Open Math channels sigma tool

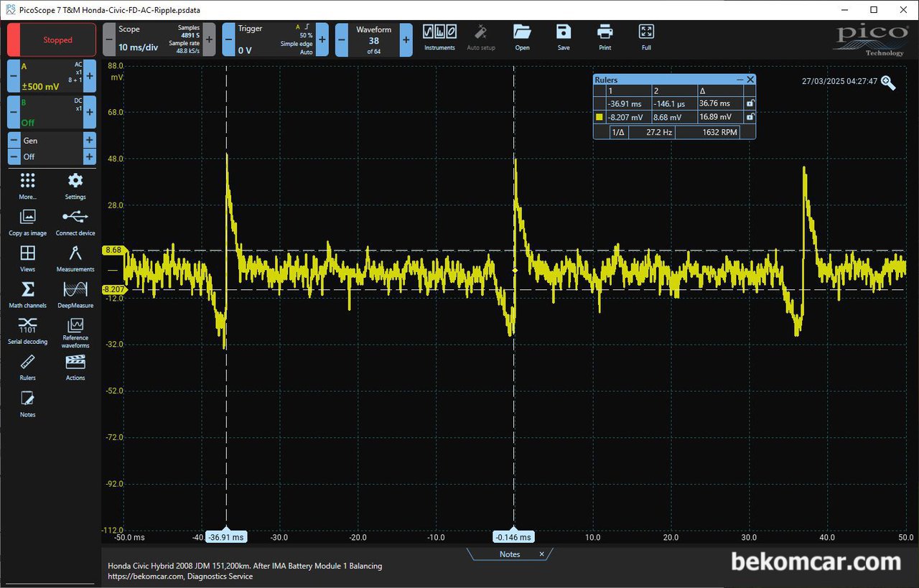[27, 294]
